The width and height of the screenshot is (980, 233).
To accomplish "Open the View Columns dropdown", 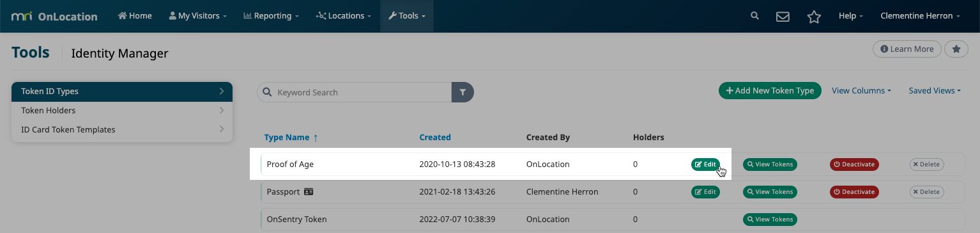I will pyautogui.click(x=861, y=91).
